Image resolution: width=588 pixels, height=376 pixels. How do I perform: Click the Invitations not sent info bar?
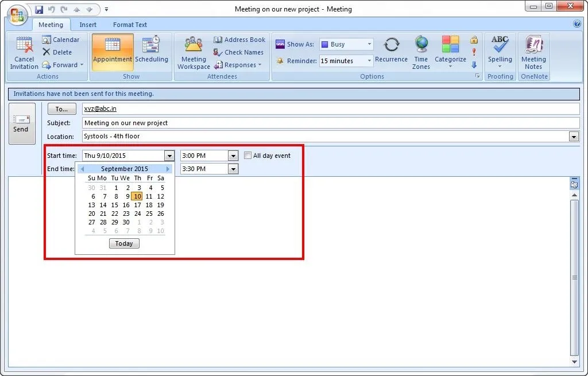(x=294, y=94)
